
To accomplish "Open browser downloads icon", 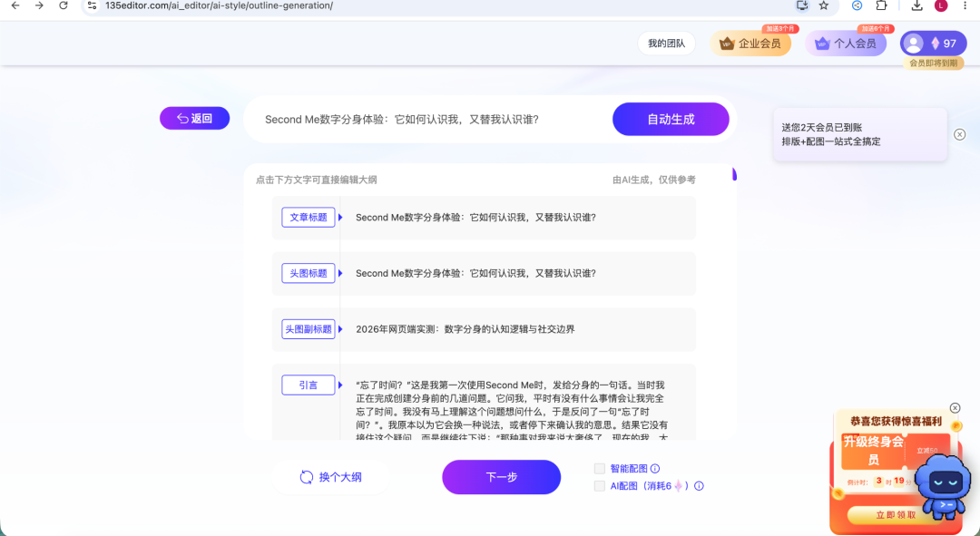I will pos(916,5).
